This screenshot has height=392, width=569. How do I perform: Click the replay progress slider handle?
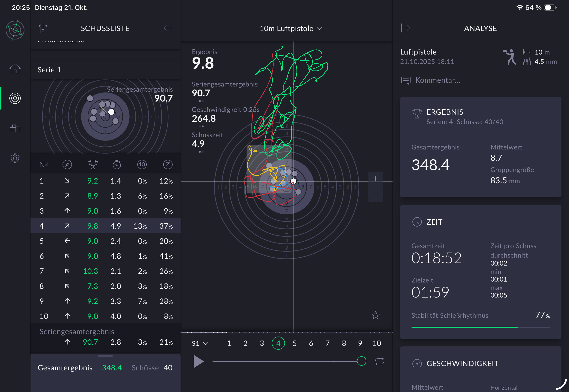[361, 361]
